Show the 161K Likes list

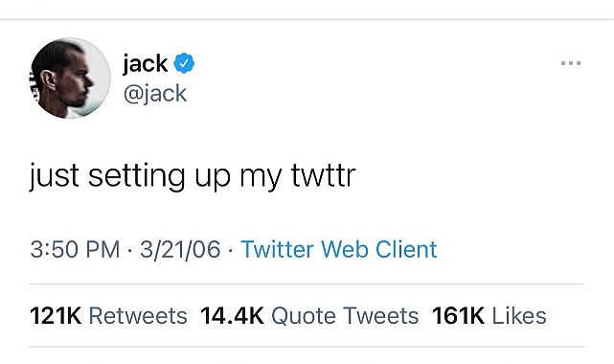click(489, 316)
